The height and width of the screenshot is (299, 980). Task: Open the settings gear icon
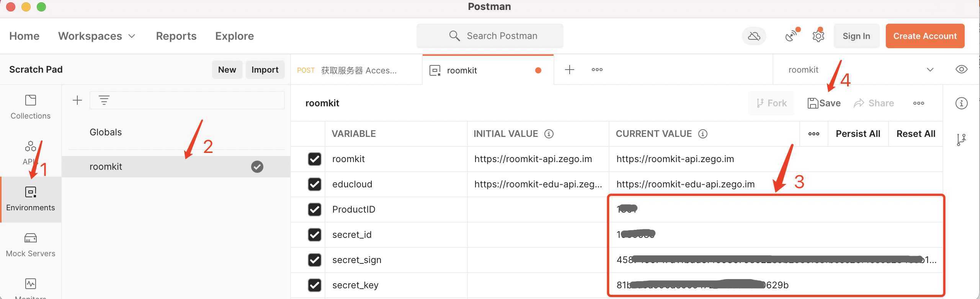tap(818, 36)
